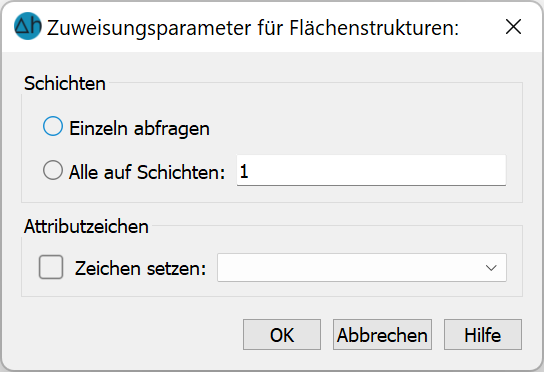Image resolution: width=544 pixels, height=372 pixels.
Task: Focus the Schichten number input field
Action: click(x=371, y=170)
